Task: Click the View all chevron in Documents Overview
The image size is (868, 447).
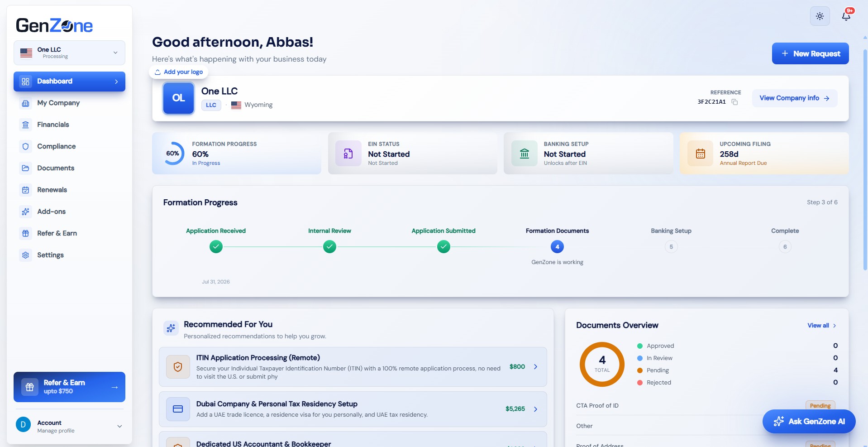Action: 835,326
